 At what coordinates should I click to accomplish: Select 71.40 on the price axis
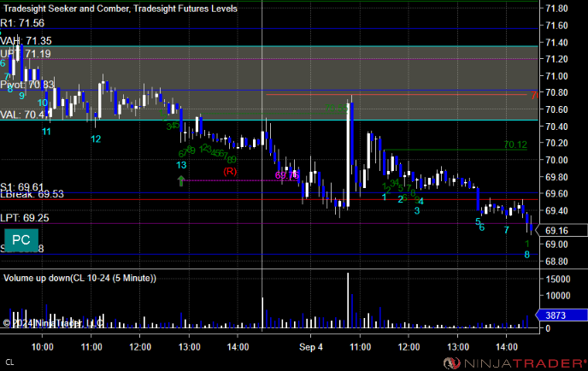pyautogui.click(x=557, y=43)
